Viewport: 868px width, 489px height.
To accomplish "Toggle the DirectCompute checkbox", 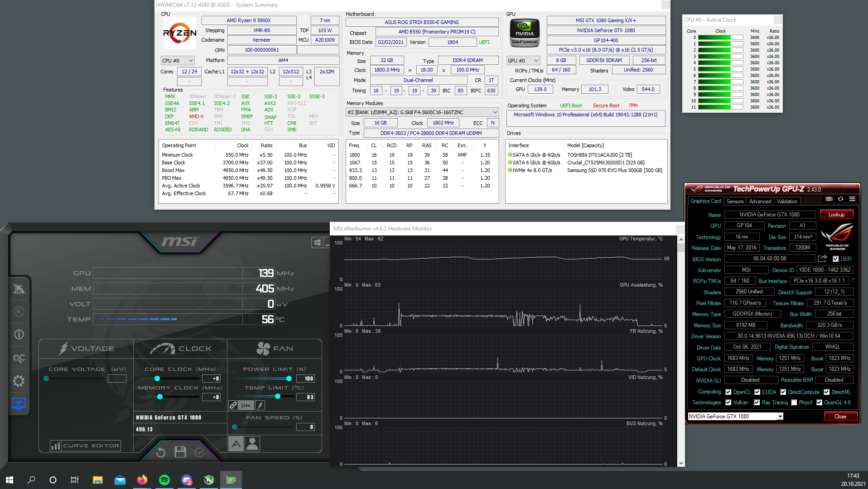I will (783, 392).
